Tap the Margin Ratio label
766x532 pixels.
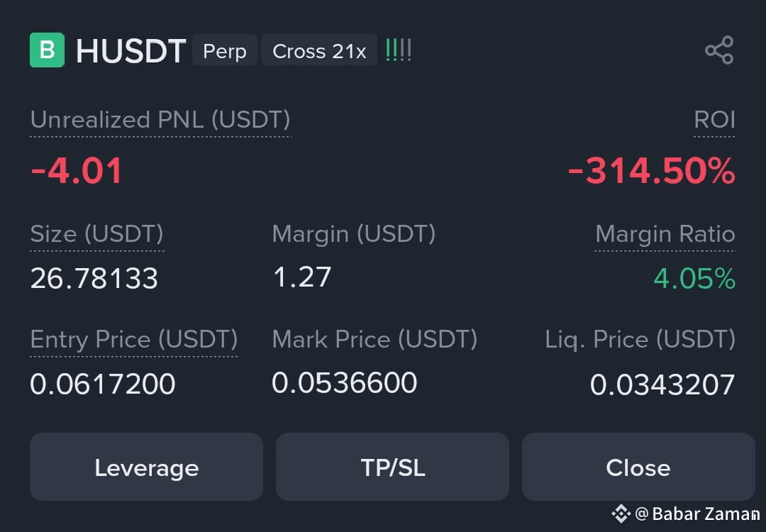coord(665,234)
